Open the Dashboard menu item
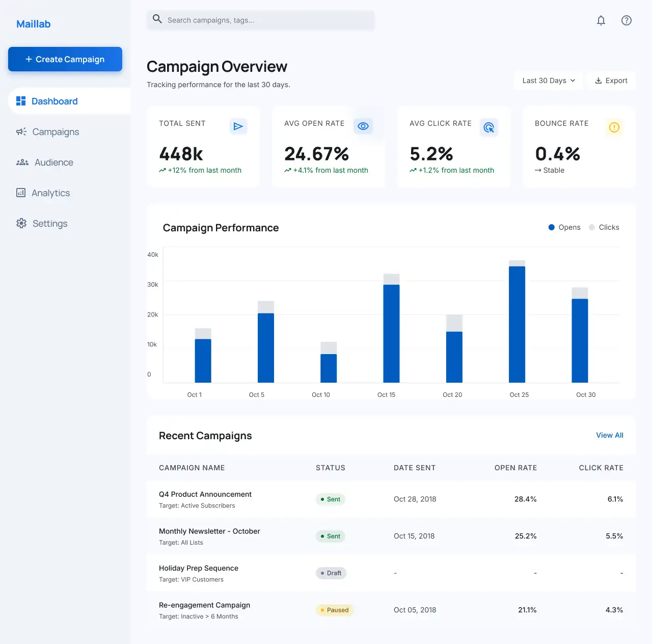The image size is (652, 644). [x=69, y=101]
